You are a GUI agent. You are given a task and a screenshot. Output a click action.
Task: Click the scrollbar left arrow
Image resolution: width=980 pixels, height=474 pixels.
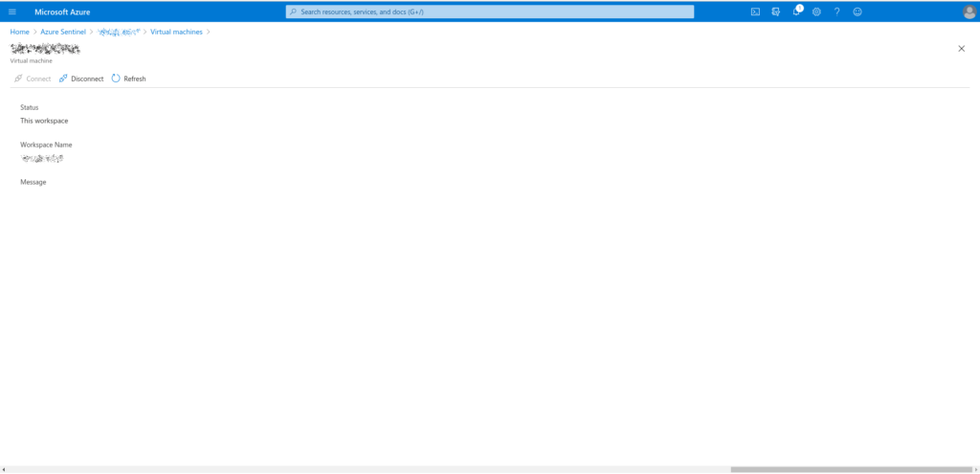[x=3, y=469]
